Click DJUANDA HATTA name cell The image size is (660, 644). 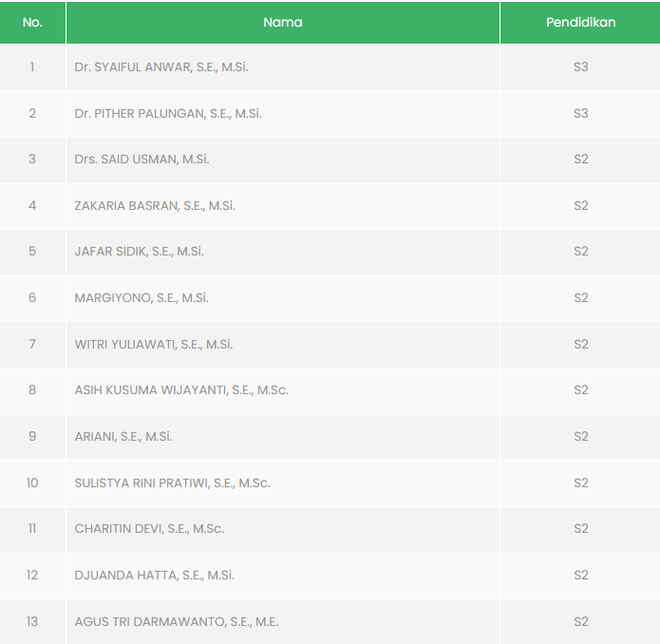pos(154,575)
